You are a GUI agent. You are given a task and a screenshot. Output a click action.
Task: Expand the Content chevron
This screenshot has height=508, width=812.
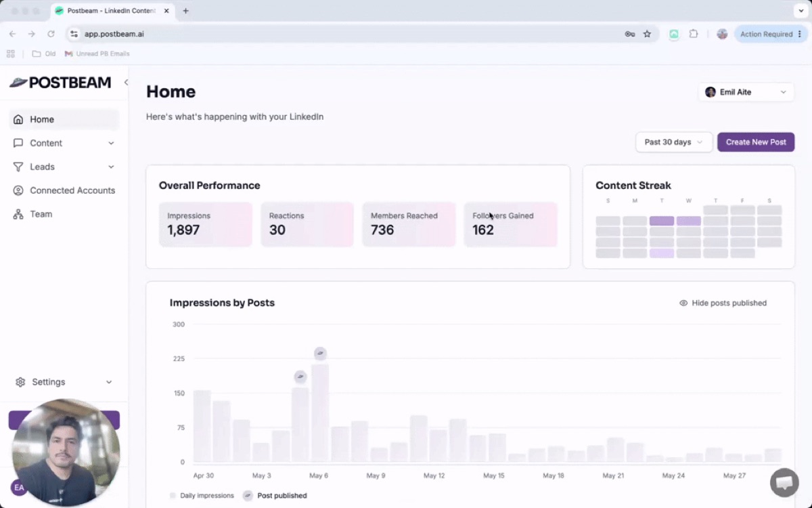(x=111, y=143)
